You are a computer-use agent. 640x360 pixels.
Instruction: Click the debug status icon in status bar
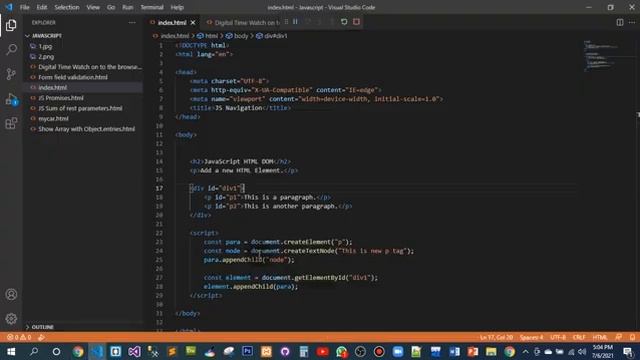point(41,337)
